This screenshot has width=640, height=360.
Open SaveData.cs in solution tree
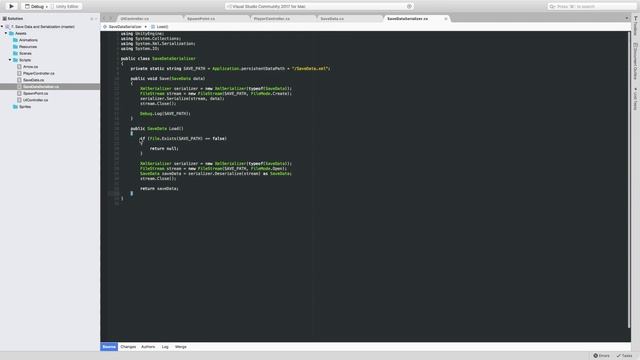33,80
